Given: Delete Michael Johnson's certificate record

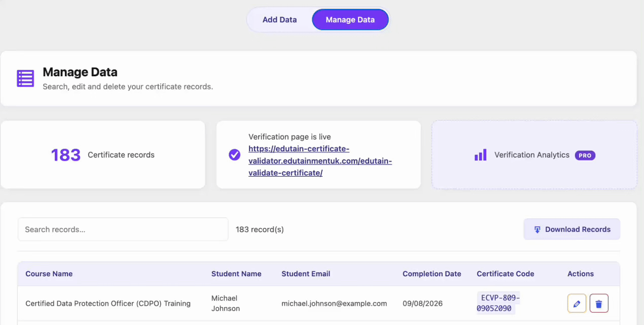Looking at the screenshot, I should coord(599,304).
